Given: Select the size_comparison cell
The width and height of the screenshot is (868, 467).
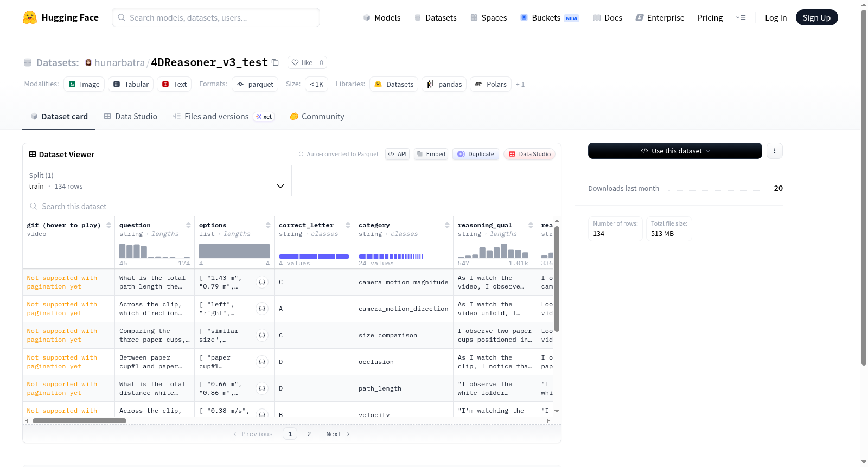Looking at the screenshot, I should click(x=403, y=335).
